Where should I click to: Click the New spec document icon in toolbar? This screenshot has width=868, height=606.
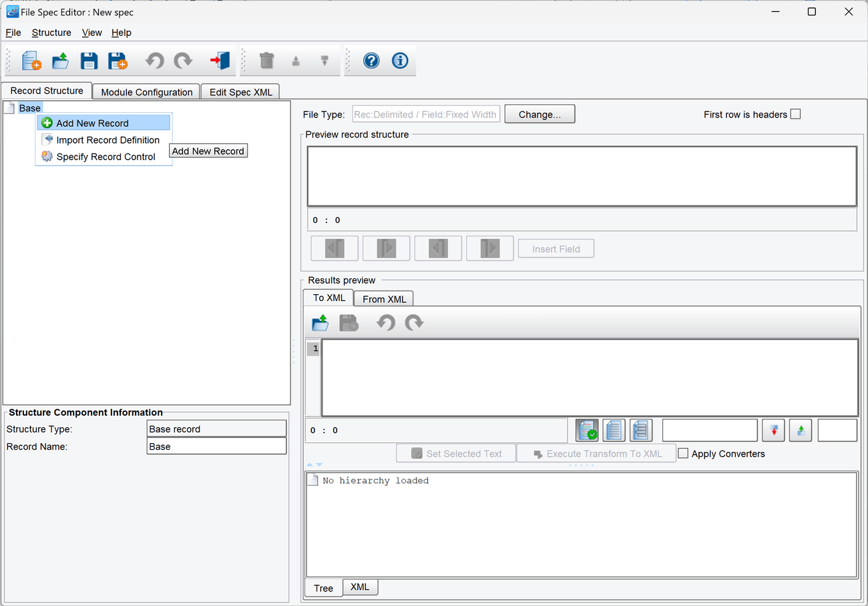(x=31, y=61)
